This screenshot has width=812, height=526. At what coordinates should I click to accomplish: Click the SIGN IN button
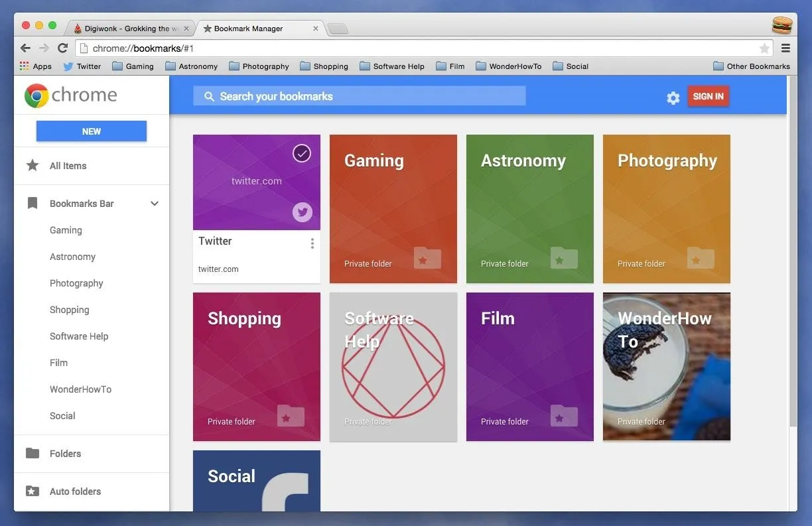tap(709, 96)
